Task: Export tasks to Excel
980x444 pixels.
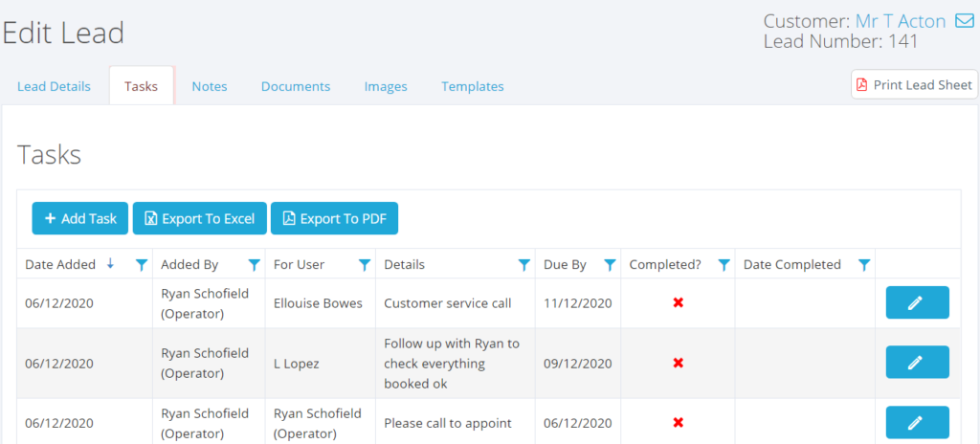Action: (x=199, y=218)
